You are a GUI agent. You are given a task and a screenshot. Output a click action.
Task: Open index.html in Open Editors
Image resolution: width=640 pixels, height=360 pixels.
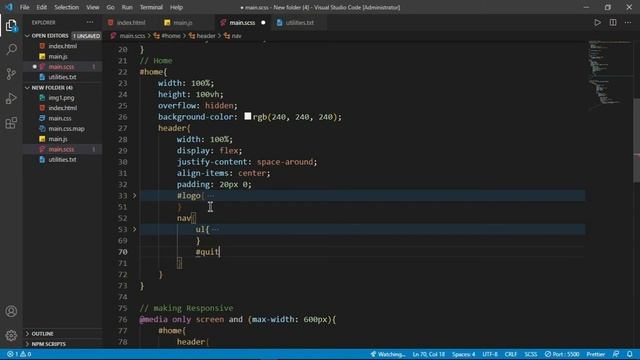[x=63, y=46]
